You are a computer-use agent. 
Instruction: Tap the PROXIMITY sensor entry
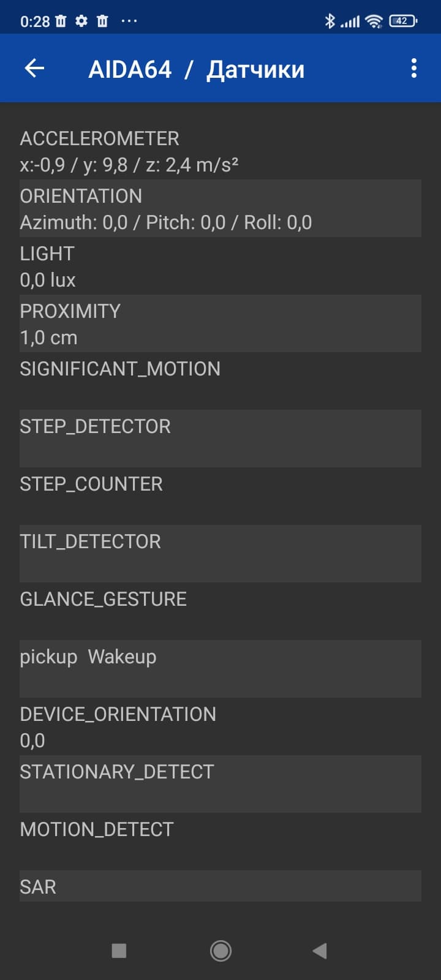pyautogui.click(x=220, y=324)
